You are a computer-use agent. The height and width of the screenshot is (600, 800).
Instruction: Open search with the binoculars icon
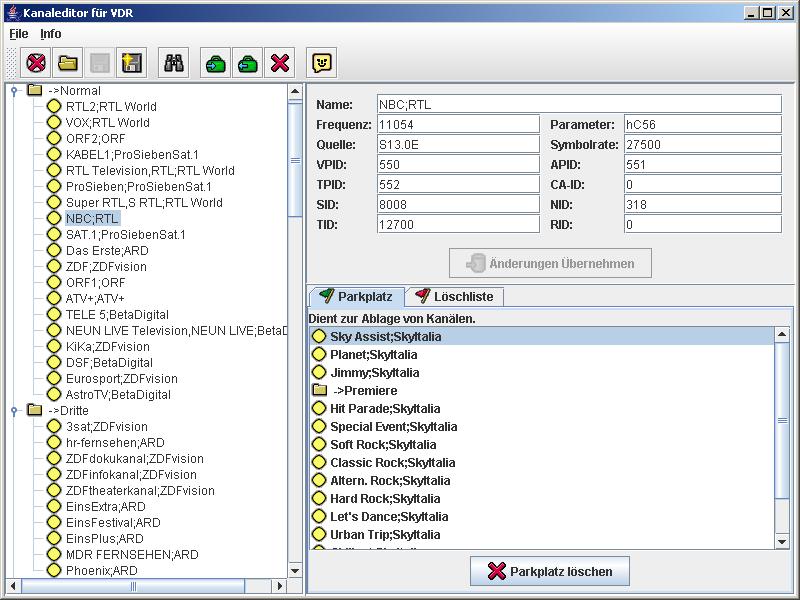tap(175, 63)
